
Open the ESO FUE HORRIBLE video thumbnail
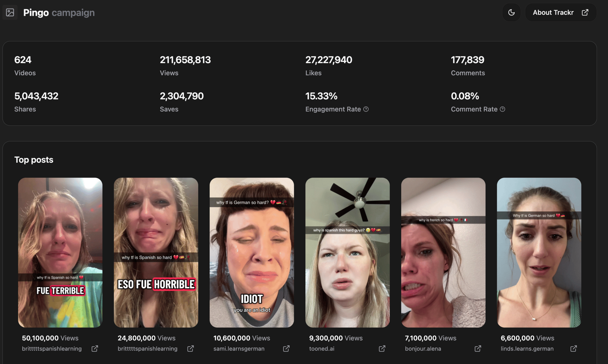tap(156, 252)
